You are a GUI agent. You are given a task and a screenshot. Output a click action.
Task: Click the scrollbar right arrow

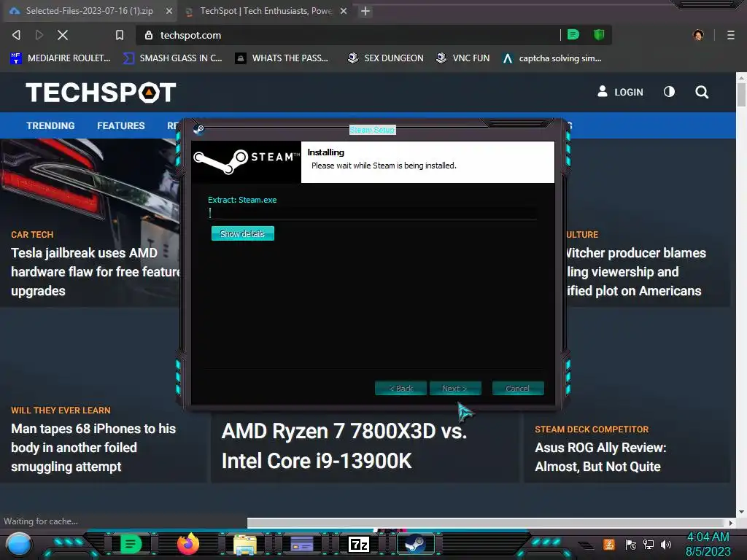pyautogui.click(x=731, y=523)
